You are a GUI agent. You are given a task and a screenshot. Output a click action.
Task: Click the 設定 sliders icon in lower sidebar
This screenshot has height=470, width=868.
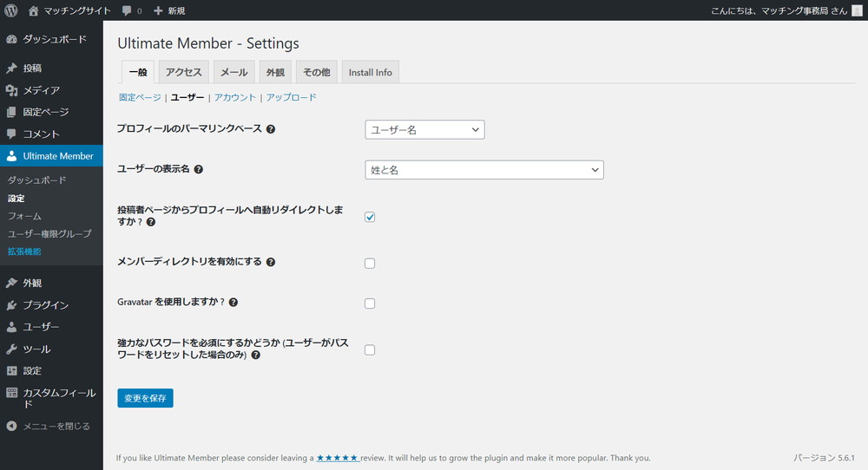coord(11,371)
